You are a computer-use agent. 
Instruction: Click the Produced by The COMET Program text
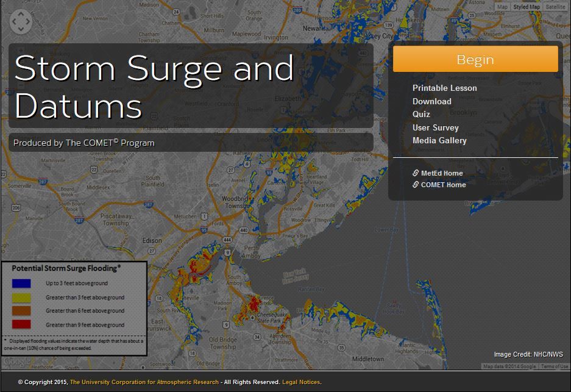83,143
